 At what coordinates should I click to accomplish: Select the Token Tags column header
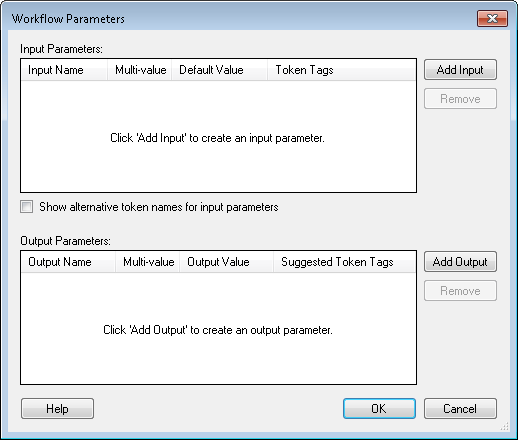coord(341,70)
